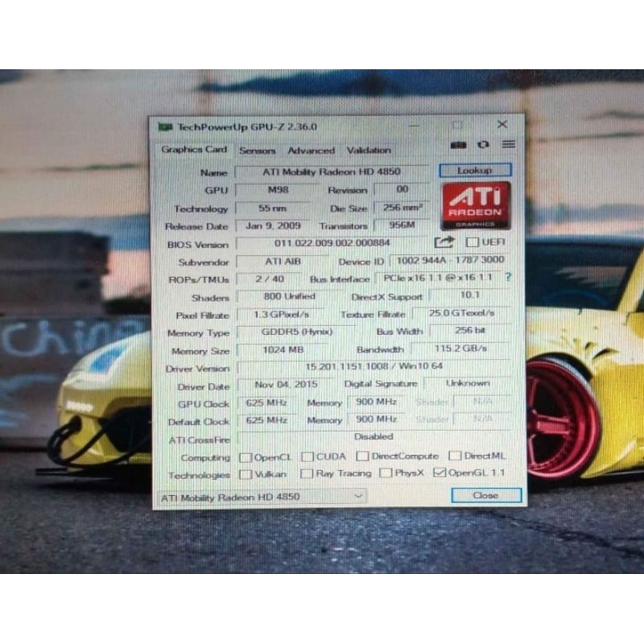Click the Technology field showing 55 nm
The height and width of the screenshot is (644, 644).
pyautogui.click(x=272, y=208)
